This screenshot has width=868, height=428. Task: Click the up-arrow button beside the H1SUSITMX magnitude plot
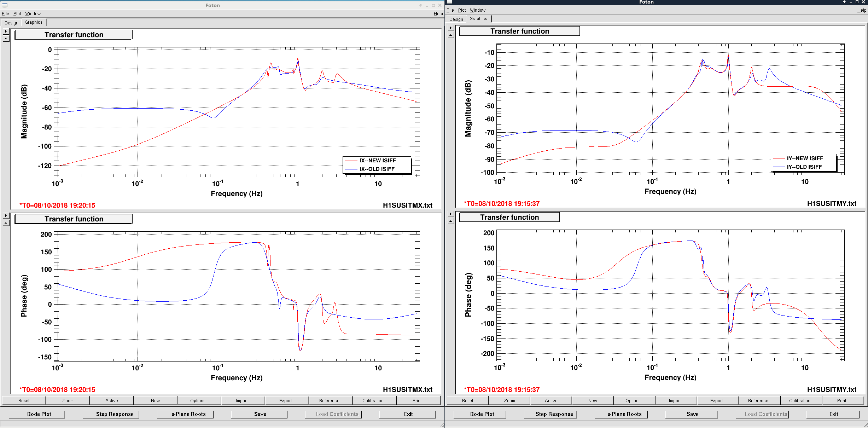pos(6,39)
